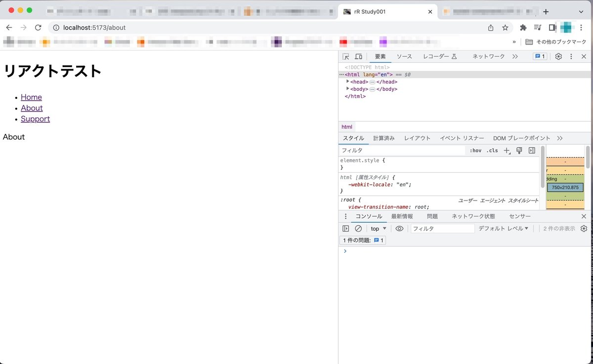Toggle the computed styles sidebar icon
Screen dimensions: 593x364
click(532, 150)
